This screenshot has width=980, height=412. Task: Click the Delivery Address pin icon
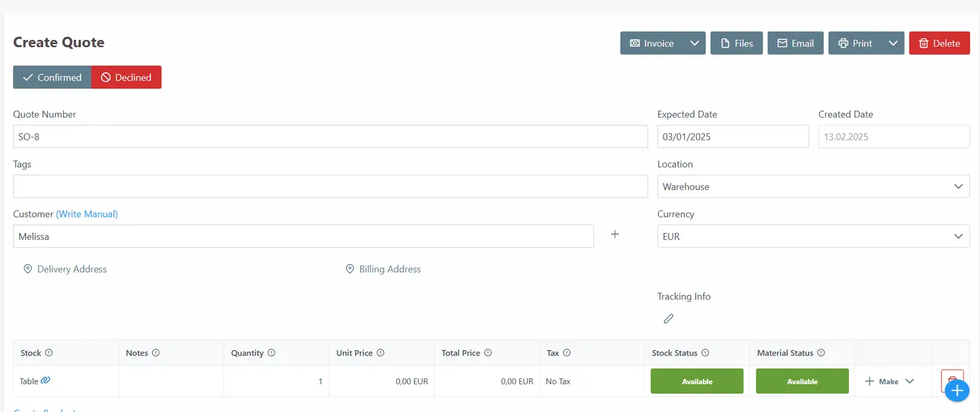pos(28,269)
